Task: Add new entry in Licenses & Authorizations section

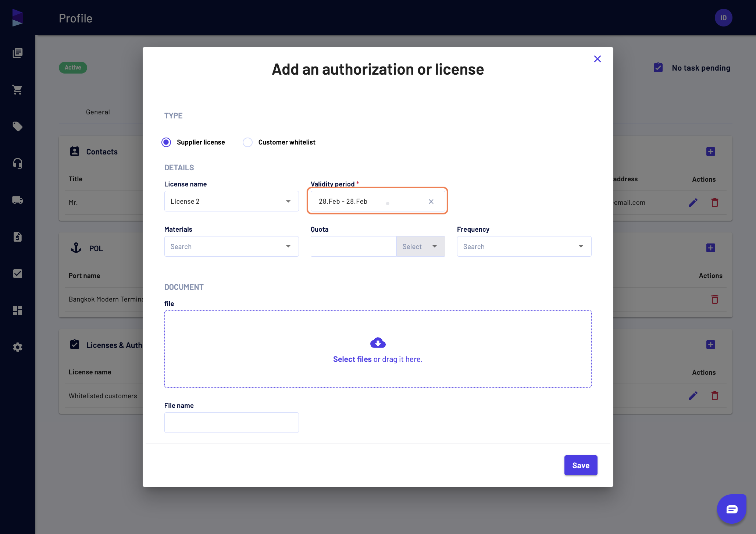Action: point(711,345)
